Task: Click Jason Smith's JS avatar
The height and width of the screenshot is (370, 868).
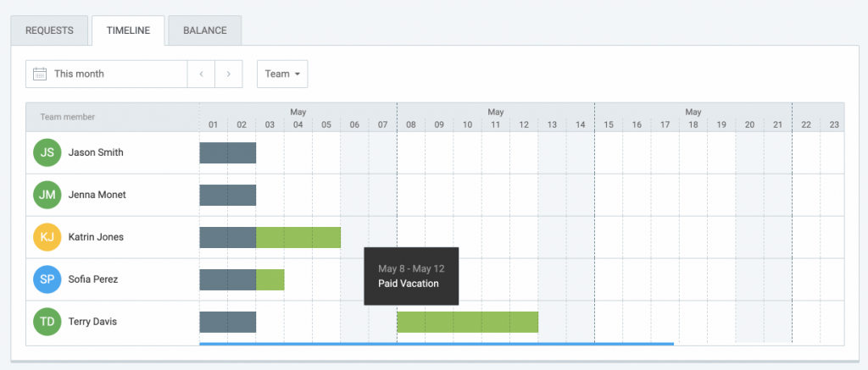Action: (47, 152)
